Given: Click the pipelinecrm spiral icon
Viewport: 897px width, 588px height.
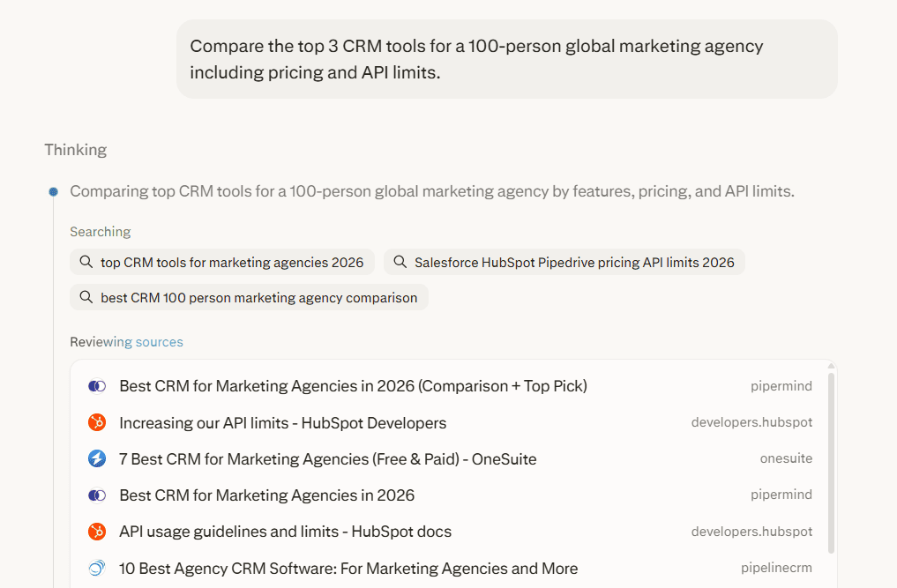Looking at the screenshot, I should (97, 569).
